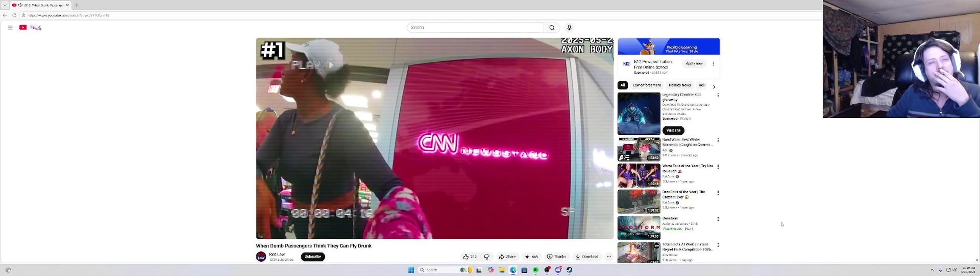This screenshot has height=276, width=980.
Task: Open Spotify from the taskbar
Action: pyautogui.click(x=536, y=270)
